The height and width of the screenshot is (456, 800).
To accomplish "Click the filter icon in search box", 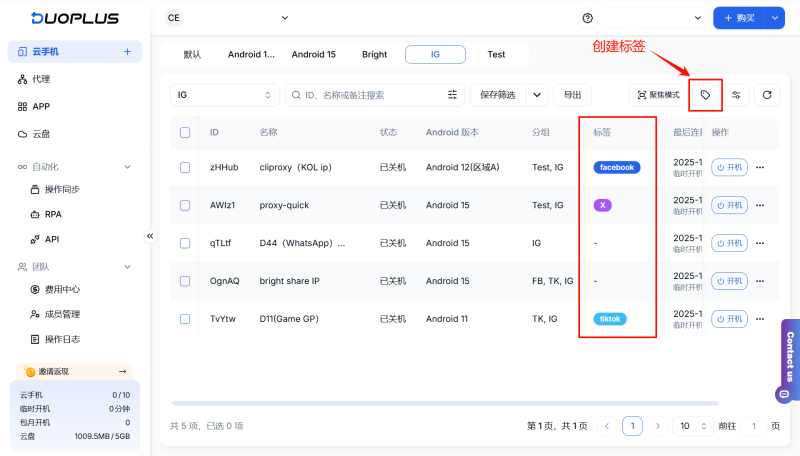I will (453, 95).
